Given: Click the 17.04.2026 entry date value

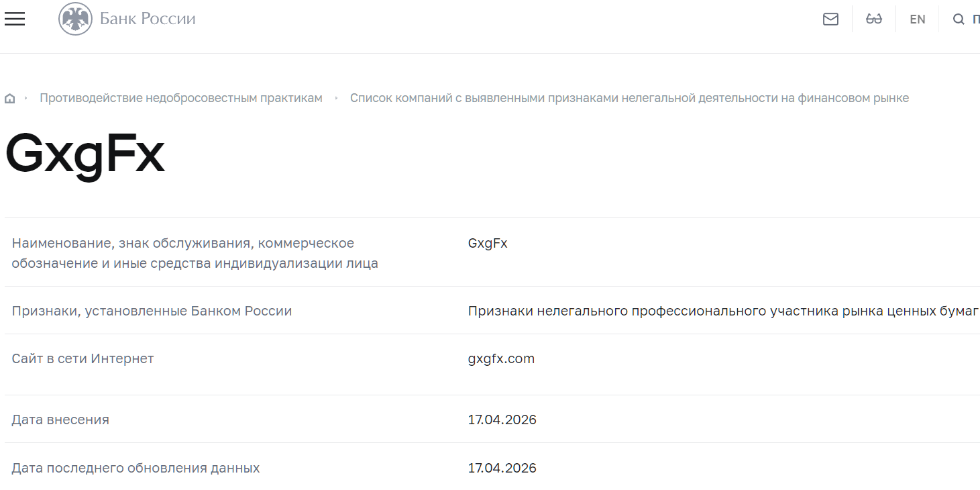Looking at the screenshot, I should [502, 419].
